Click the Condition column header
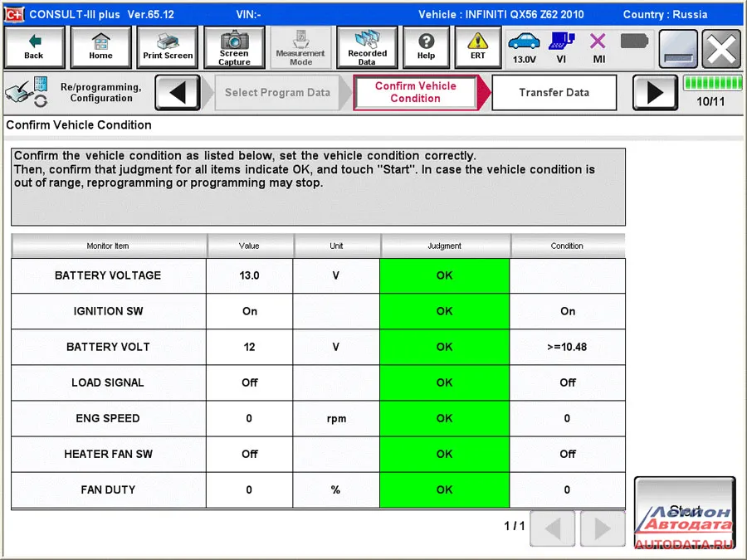 point(568,246)
